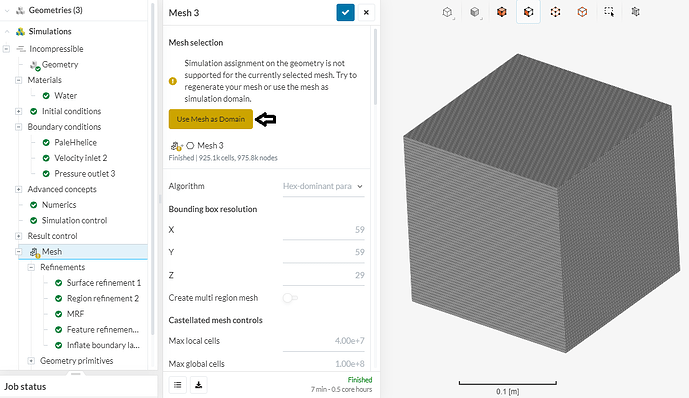The width and height of the screenshot is (689, 398).
Task: Collapse the Materials node
Action: pyautogui.click(x=18, y=80)
